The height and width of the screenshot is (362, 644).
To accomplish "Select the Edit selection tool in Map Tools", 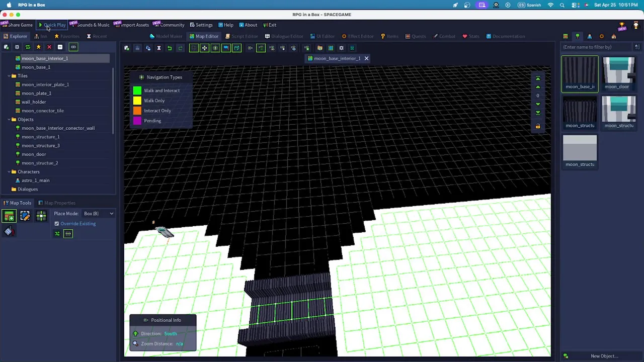I will 25,216.
